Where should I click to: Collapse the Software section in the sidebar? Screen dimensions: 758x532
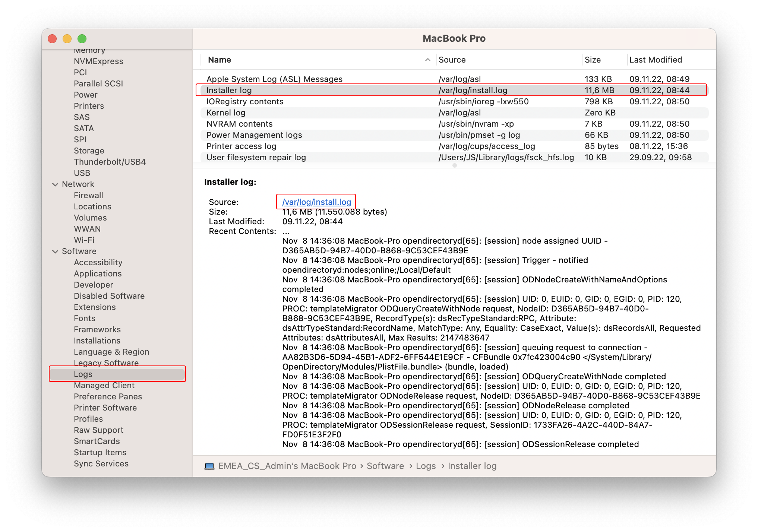(55, 251)
